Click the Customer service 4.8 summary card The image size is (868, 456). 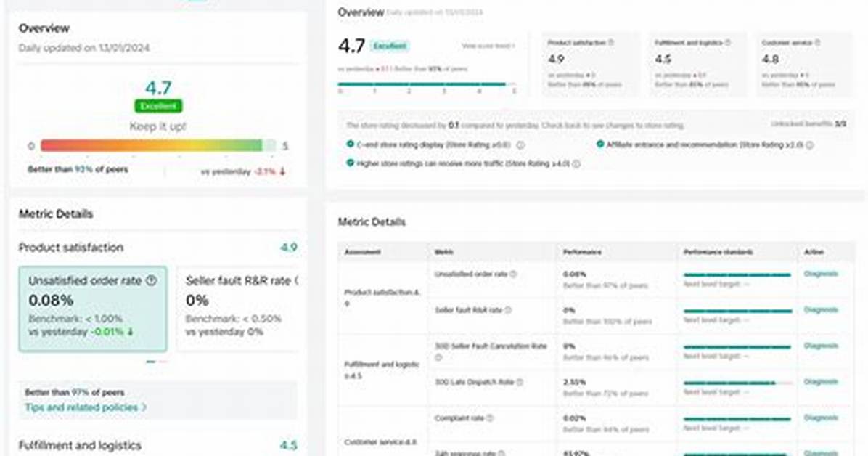tap(804, 65)
